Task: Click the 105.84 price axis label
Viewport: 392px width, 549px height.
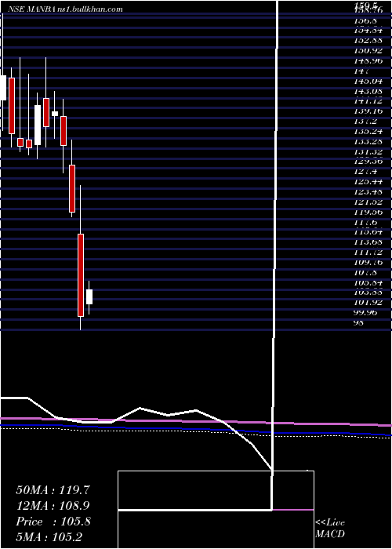Action: [368, 282]
